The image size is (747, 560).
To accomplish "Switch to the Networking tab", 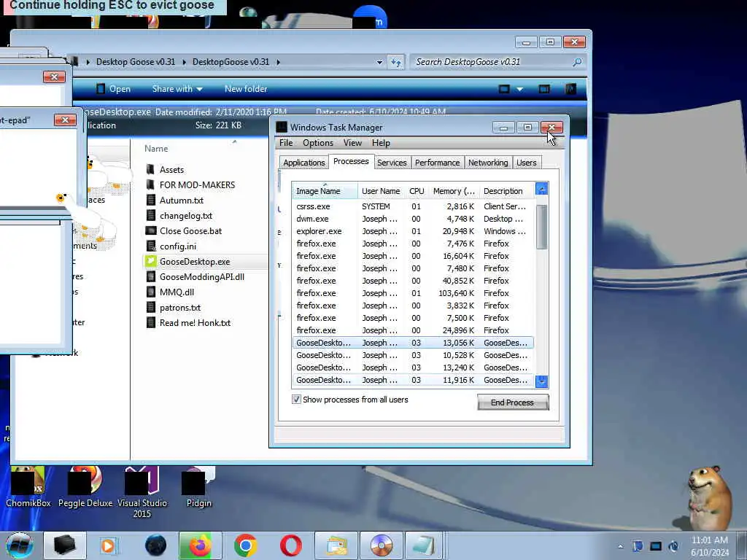I will point(488,163).
